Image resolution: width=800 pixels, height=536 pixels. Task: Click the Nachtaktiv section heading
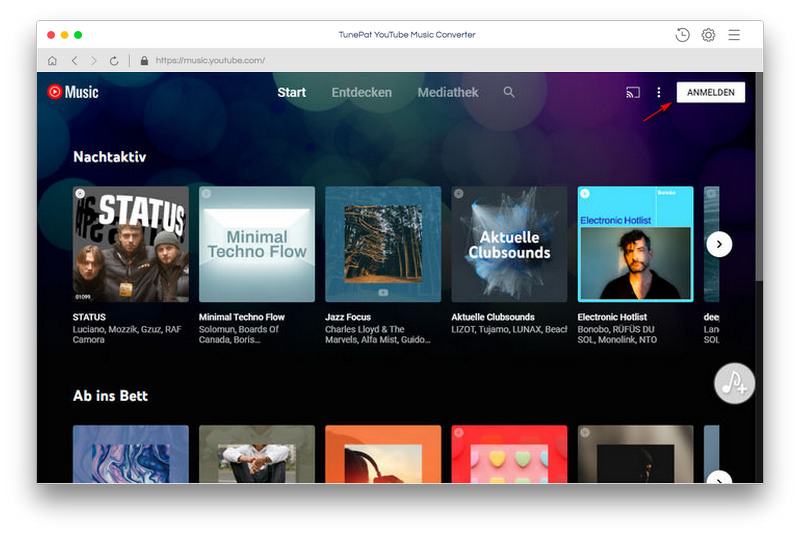[110, 157]
